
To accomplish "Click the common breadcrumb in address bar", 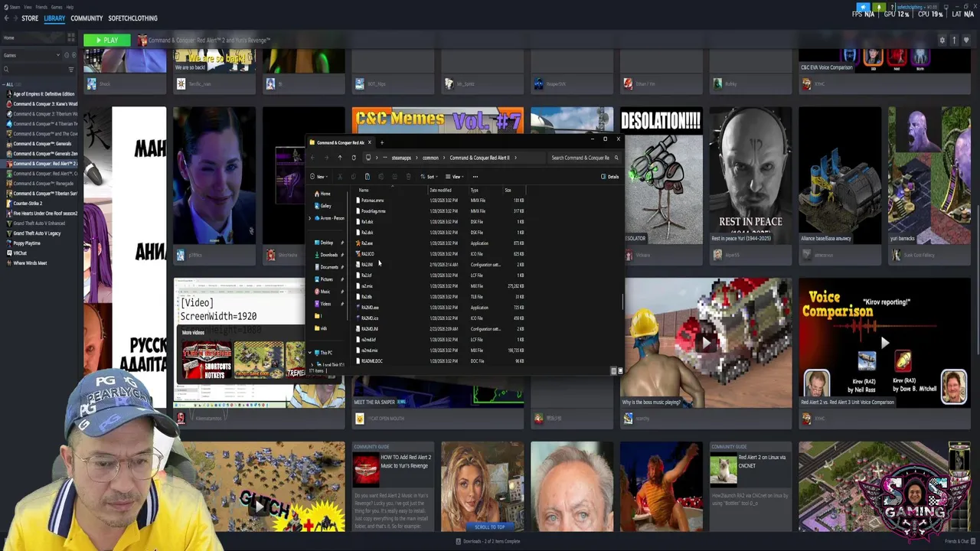I will click(430, 158).
